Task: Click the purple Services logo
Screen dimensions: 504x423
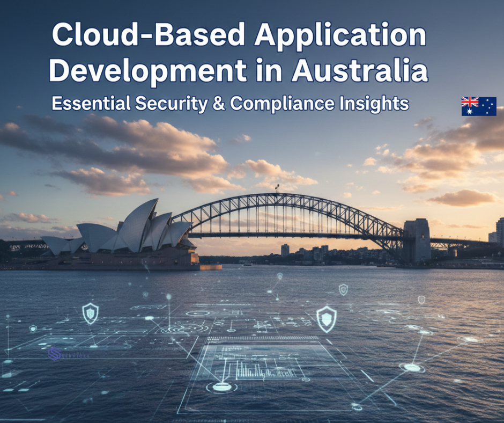Action: coord(55,354)
